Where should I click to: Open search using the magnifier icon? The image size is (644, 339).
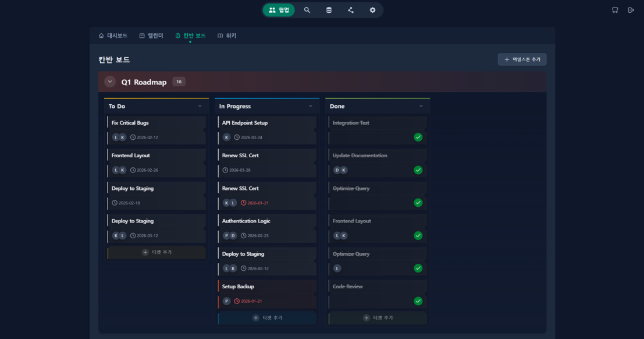point(307,10)
